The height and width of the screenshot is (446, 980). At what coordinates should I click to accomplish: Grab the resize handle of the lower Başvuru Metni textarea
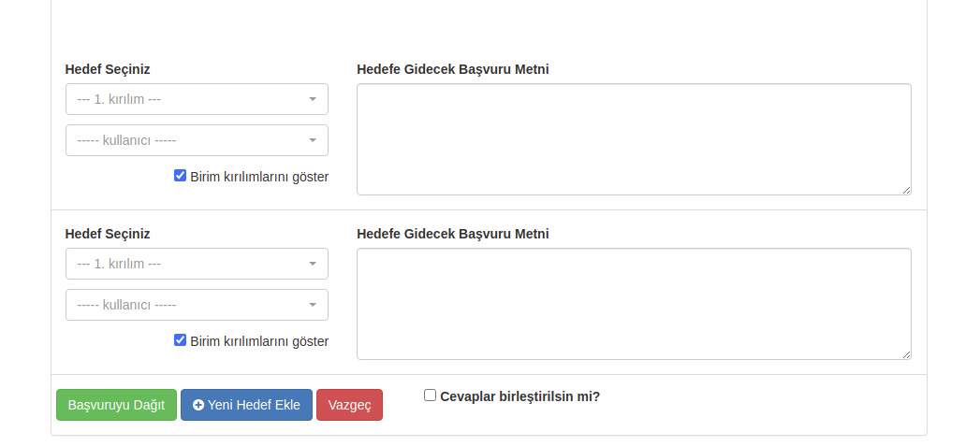click(906, 354)
